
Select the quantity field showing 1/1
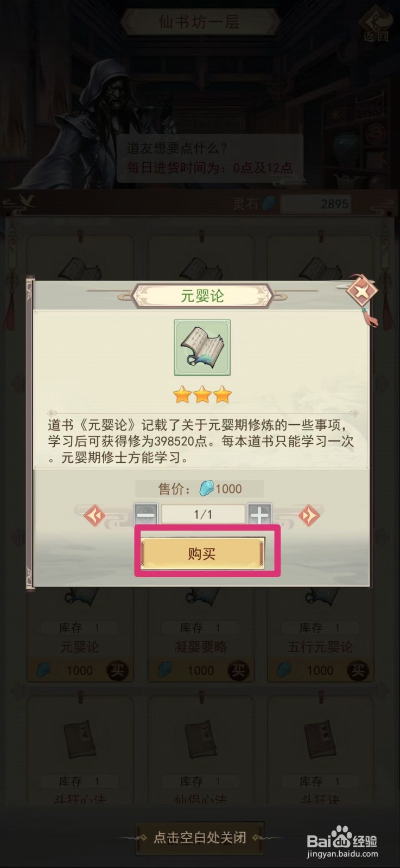click(203, 514)
